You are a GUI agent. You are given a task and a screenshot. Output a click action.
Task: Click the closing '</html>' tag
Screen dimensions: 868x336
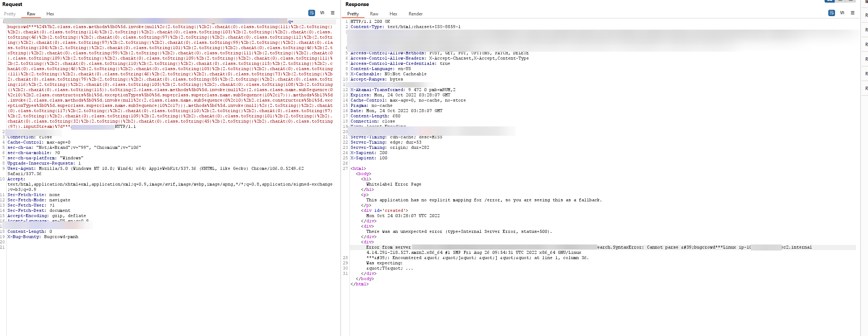point(360,284)
